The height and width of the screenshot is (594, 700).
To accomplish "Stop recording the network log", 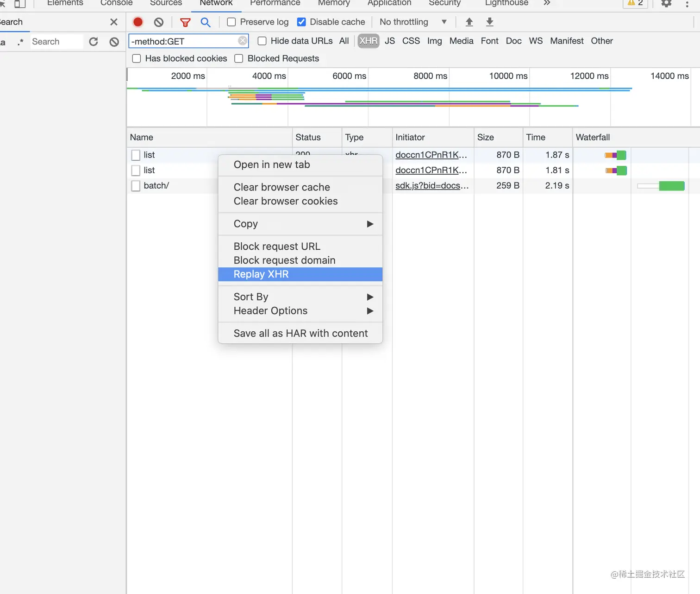I will click(x=137, y=22).
